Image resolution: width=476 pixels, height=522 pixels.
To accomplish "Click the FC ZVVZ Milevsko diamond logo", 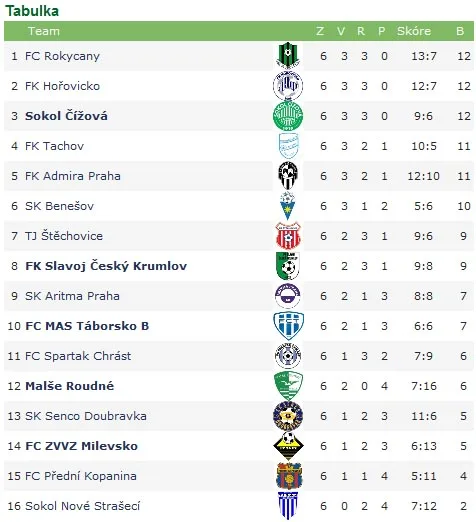I will (x=288, y=446).
